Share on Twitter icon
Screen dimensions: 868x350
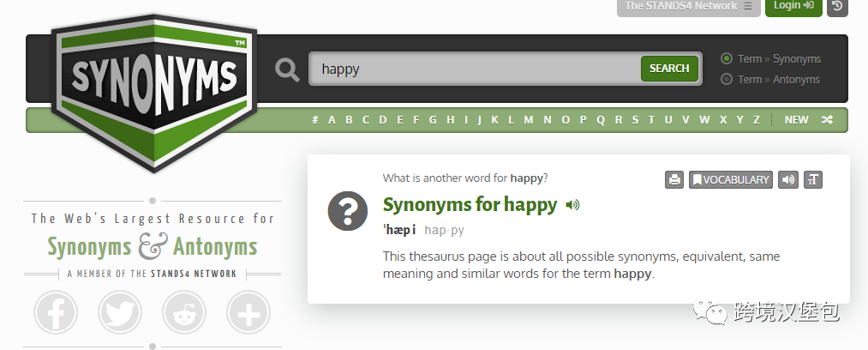[x=120, y=313]
